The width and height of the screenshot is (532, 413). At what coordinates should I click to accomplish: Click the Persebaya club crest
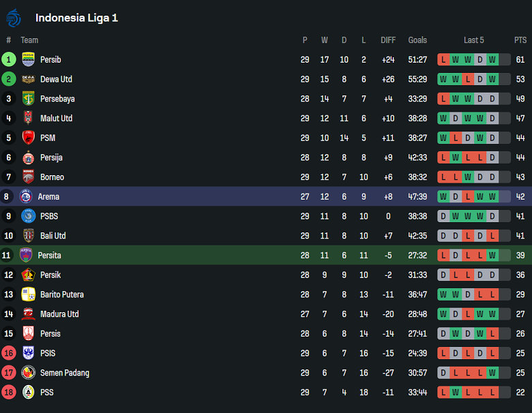[28, 99]
